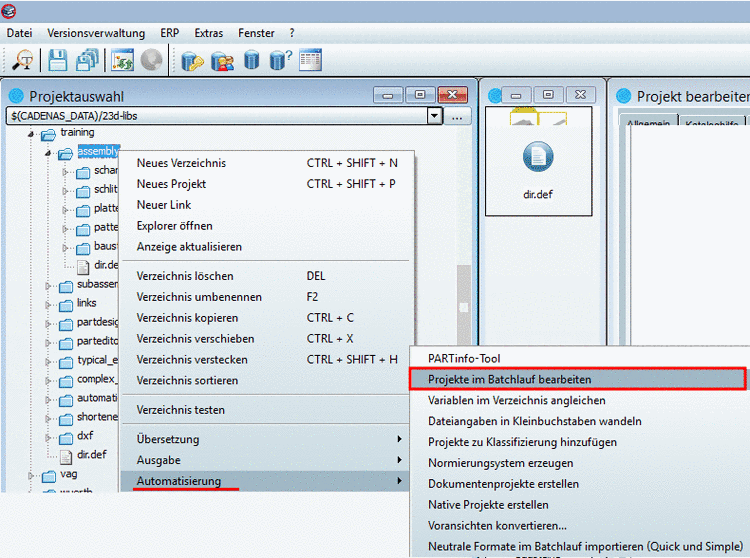750x558 pixels.
Task: Select Normierungsystem erzeugen entry
Action: 580,463
